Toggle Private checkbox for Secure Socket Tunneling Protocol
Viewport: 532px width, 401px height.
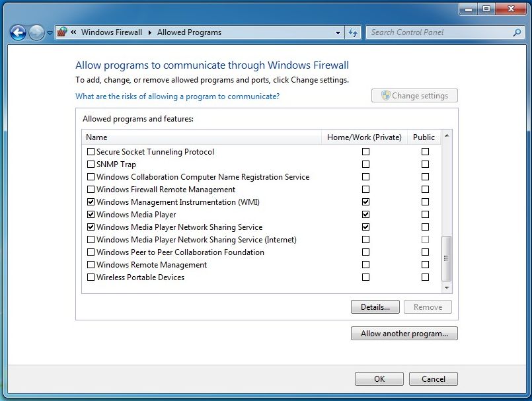(x=365, y=152)
